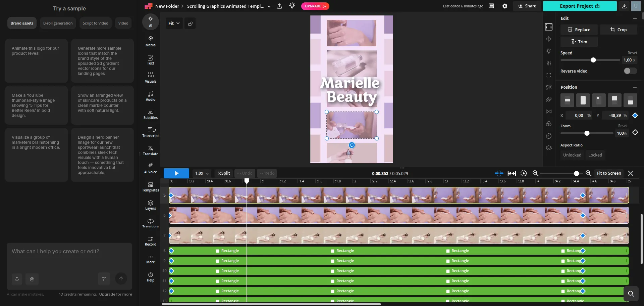Click the Share button
This screenshot has height=306, width=644.
(x=527, y=6)
